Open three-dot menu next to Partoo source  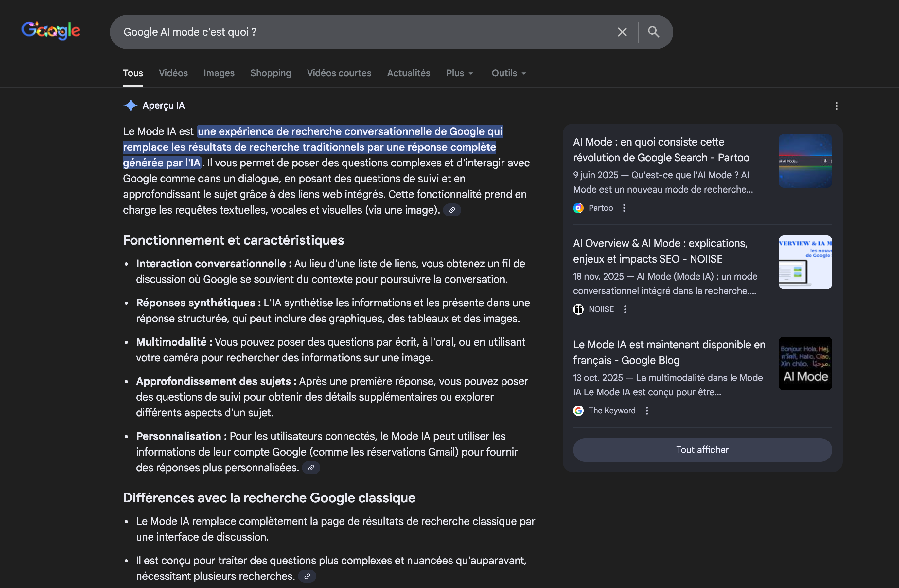624,208
